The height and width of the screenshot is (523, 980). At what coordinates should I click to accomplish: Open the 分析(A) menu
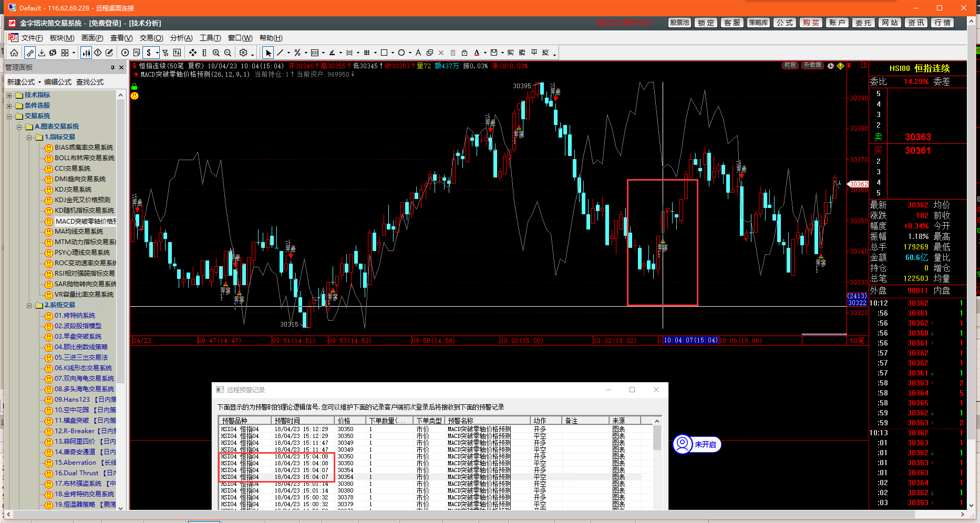pyautogui.click(x=181, y=38)
